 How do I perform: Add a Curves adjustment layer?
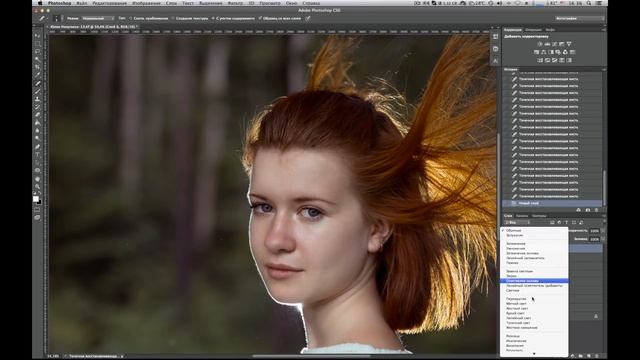click(x=554, y=44)
